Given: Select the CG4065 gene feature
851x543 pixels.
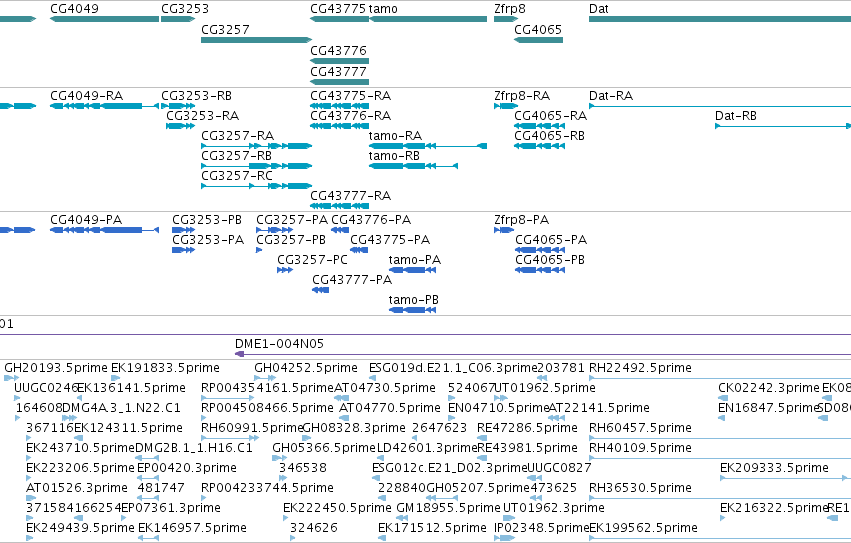Looking at the screenshot, I should click(538, 40).
